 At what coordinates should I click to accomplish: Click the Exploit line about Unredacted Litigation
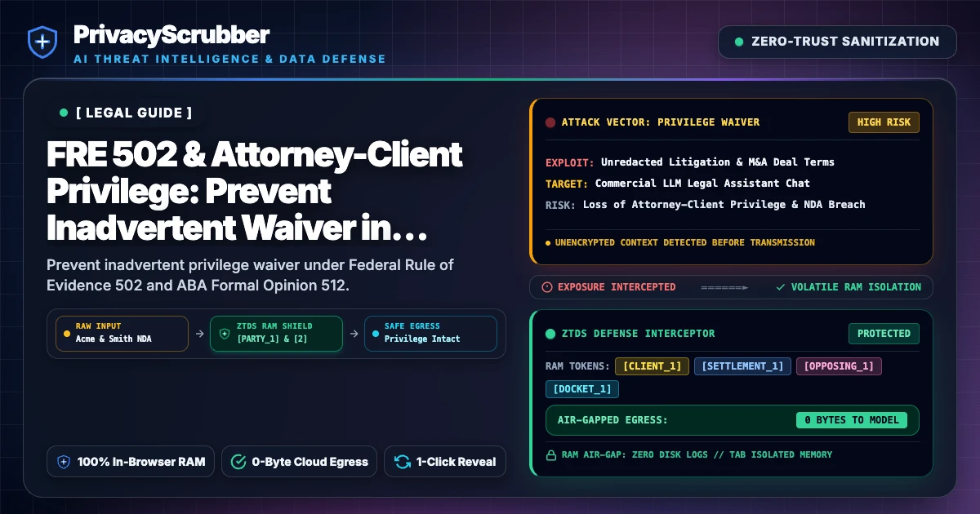tap(690, 162)
